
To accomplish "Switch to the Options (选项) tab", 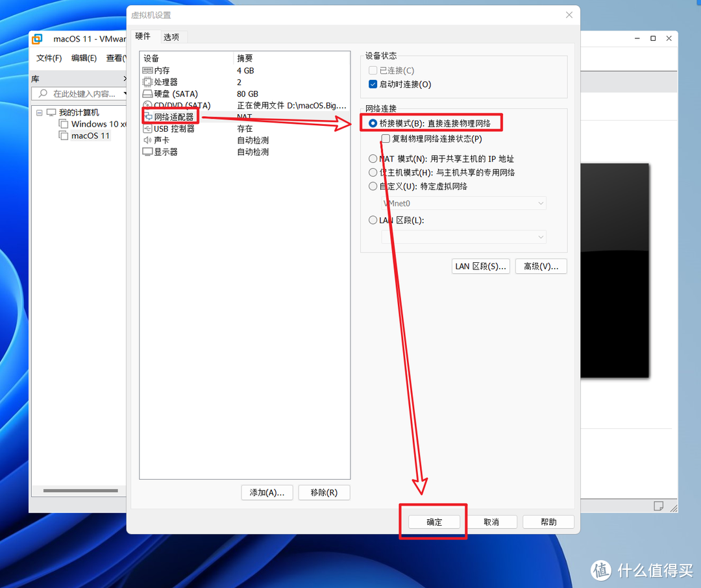I will [x=171, y=37].
